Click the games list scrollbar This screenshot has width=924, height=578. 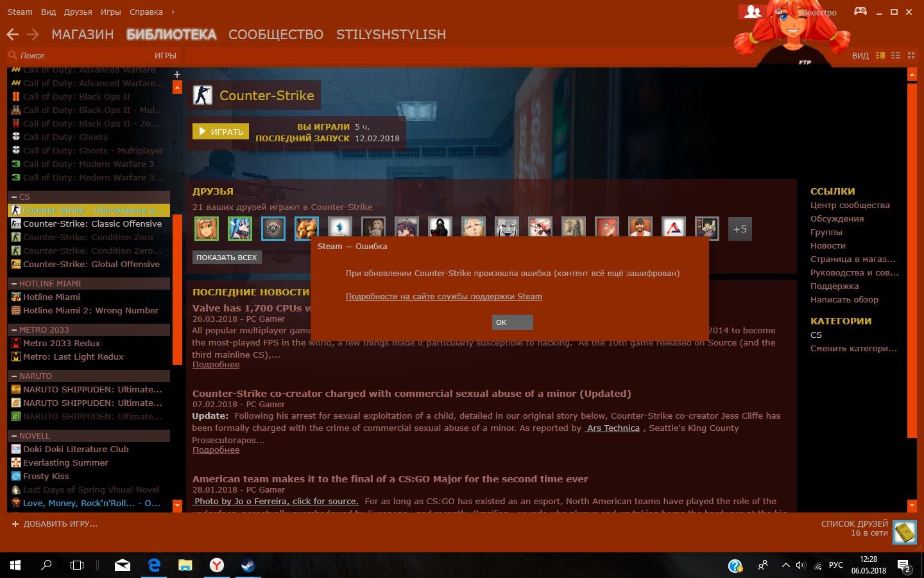(x=177, y=290)
